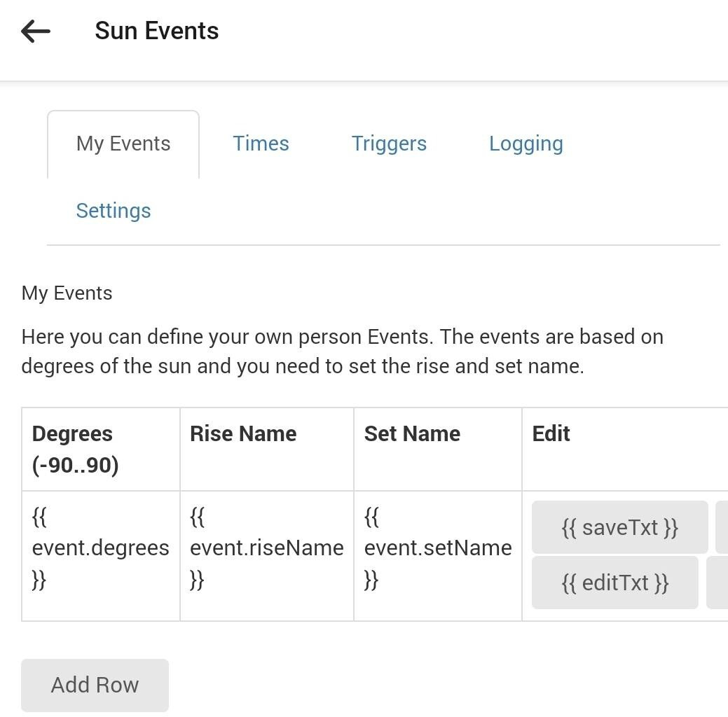The width and height of the screenshot is (728, 717).
Task: Select the My Events tab
Action: pos(123,144)
